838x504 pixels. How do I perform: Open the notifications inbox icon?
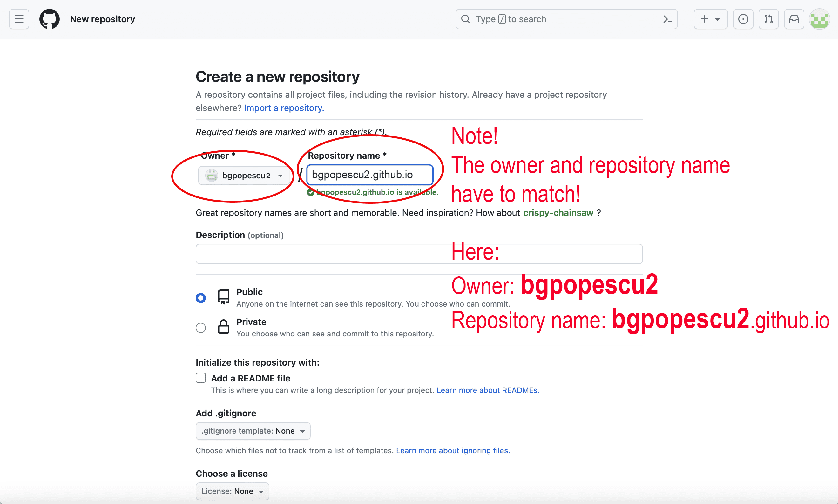[x=794, y=19]
